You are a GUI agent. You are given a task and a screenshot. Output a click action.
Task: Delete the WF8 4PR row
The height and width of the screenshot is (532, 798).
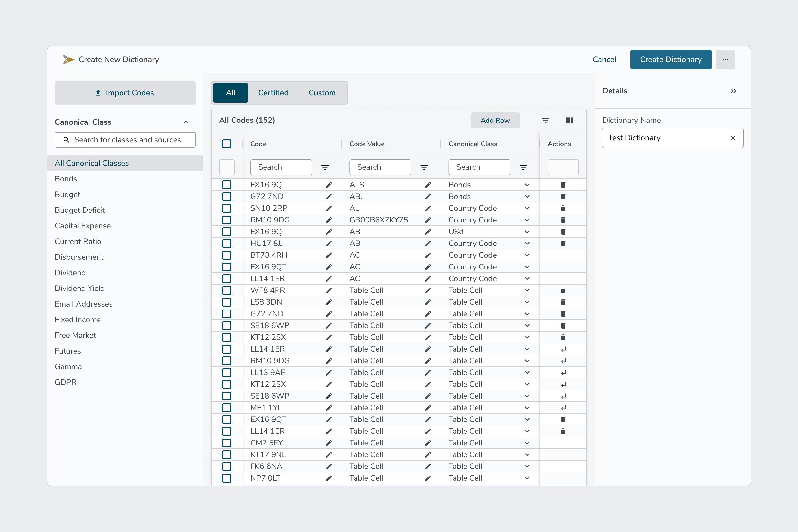click(563, 290)
